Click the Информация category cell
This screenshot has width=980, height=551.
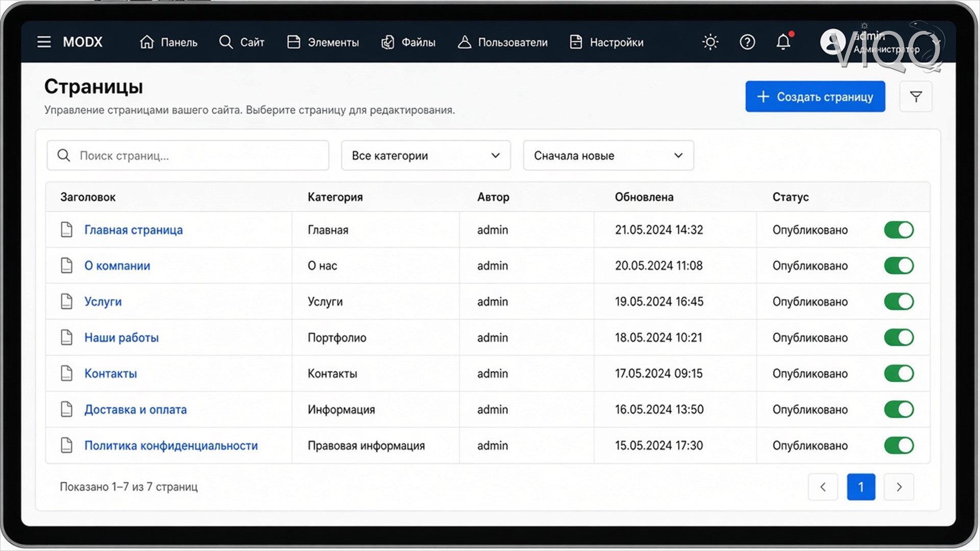point(341,409)
